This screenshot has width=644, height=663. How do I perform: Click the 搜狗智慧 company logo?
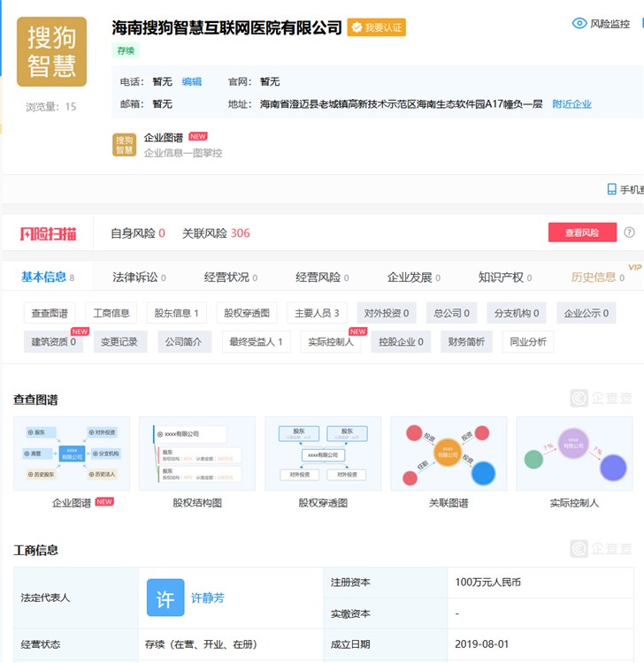(x=51, y=51)
